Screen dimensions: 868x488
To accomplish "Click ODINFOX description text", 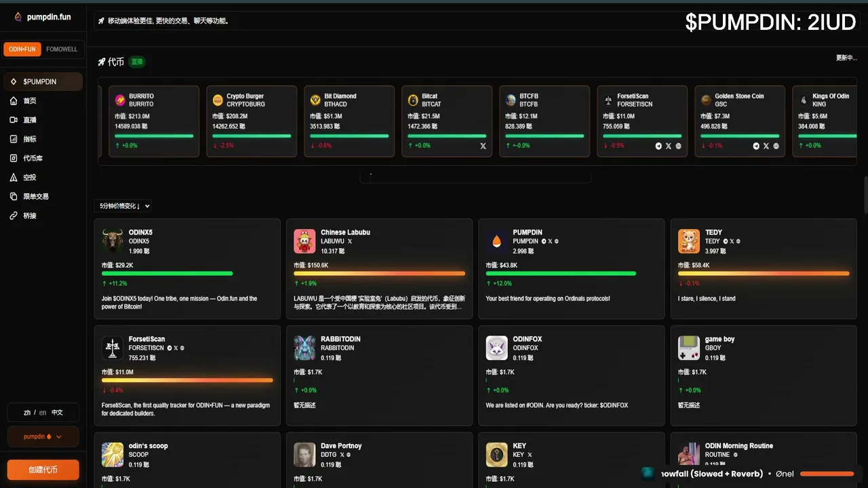I will pyautogui.click(x=557, y=405).
